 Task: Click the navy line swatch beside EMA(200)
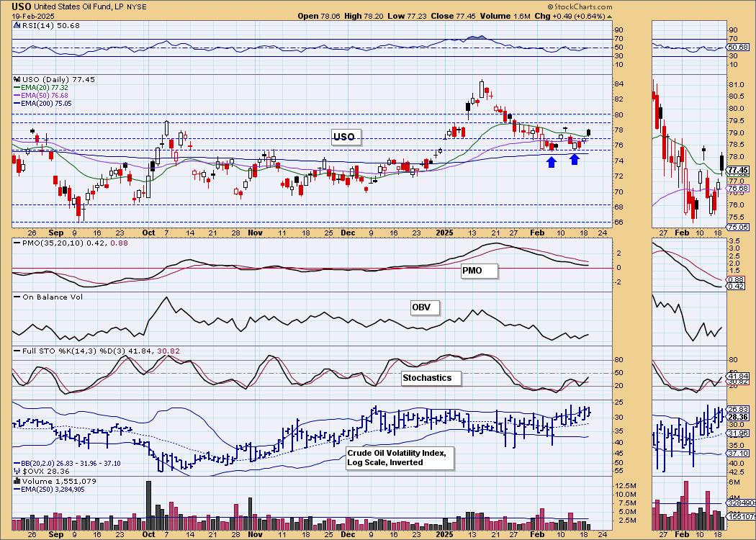click(17, 103)
